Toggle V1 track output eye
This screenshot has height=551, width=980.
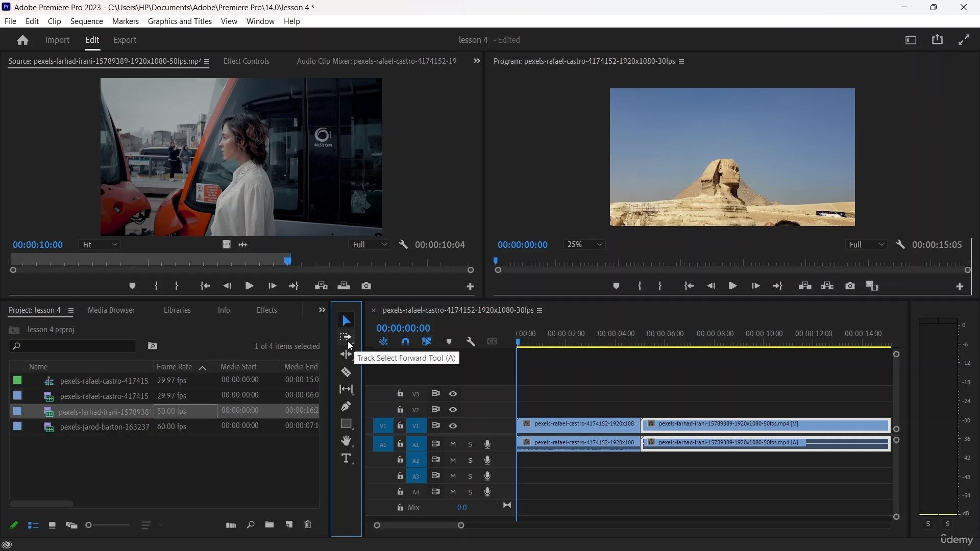coord(453,426)
